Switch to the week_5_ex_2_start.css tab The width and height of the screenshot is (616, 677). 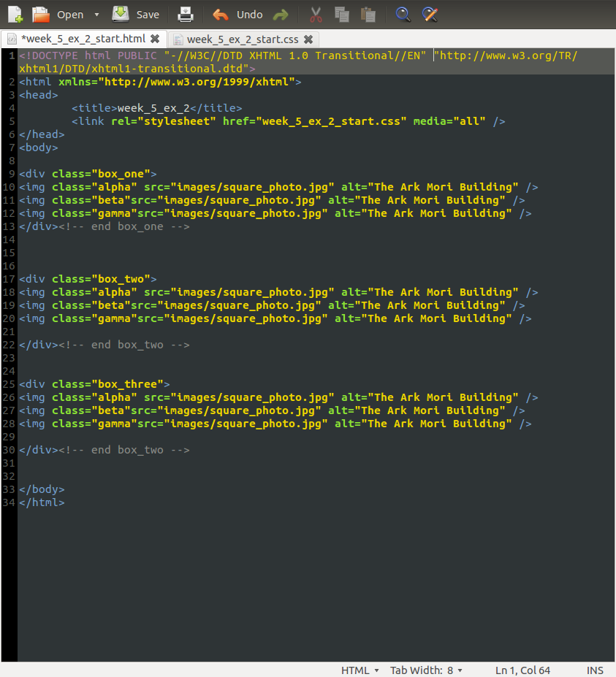click(x=242, y=39)
